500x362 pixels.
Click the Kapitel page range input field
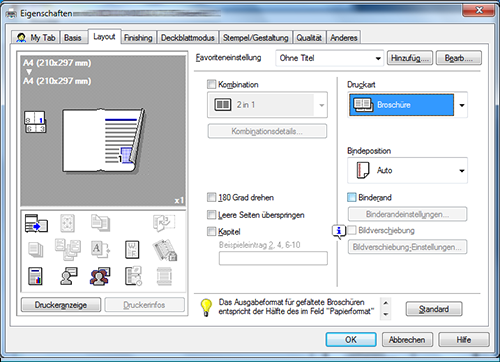[273, 258]
